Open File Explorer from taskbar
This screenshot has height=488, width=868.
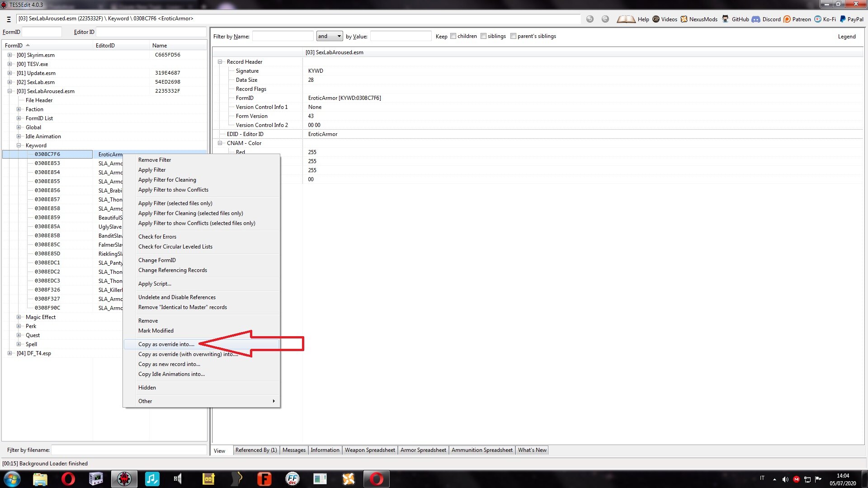40,479
